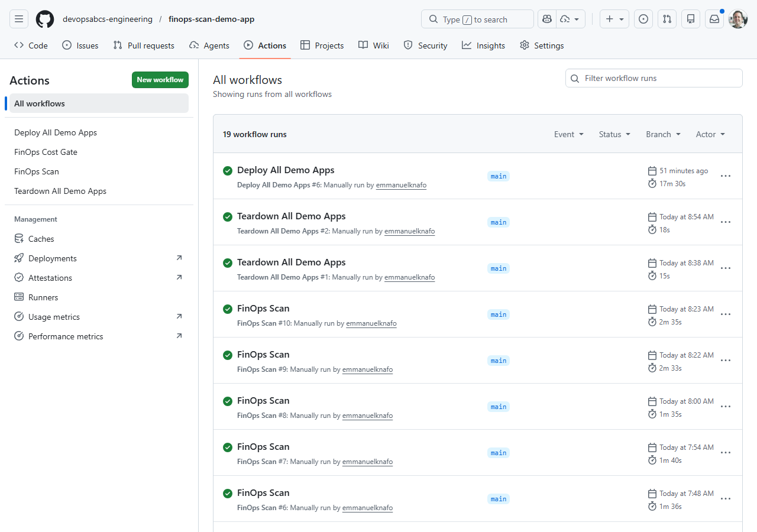This screenshot has width=757, height=532.
Task: Click the New workflow button
Action: pyautogui.click(x=160, y=80)
